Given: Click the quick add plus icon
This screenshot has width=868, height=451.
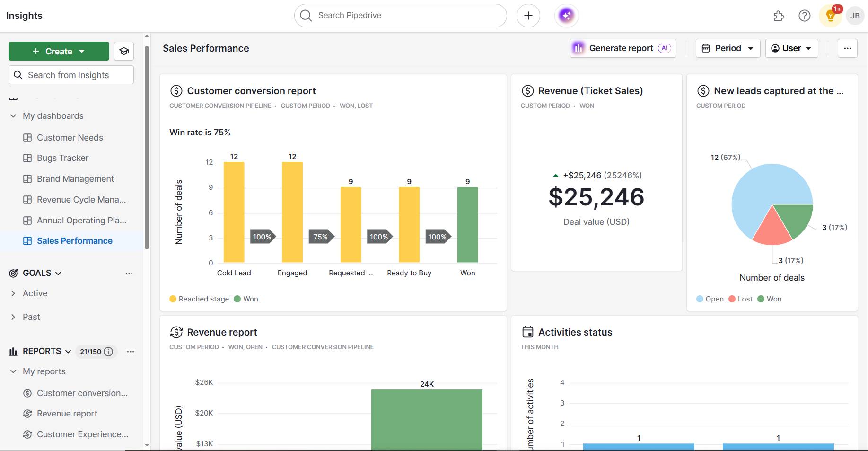Looking at the screenshot, I should pyautogui.click(x=528, y=15).
